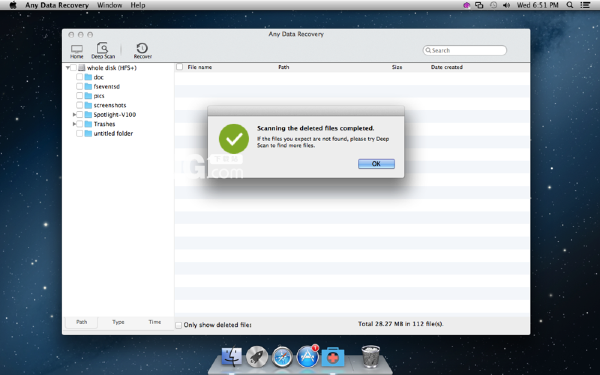The height and width of the screenshot is (375, 600).
Task: Check the Spotlight-V100 folder checkbox
Action: click(79, 114)
